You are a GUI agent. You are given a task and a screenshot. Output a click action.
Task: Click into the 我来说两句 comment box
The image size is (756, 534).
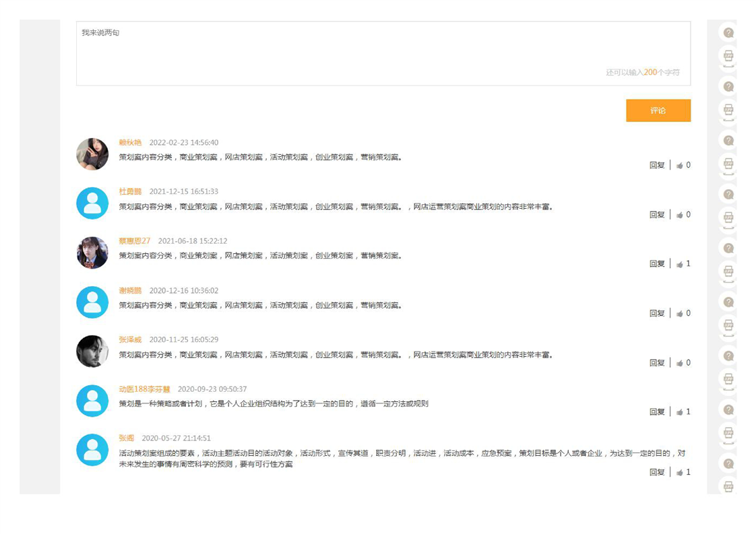click(x=383, y=53)
